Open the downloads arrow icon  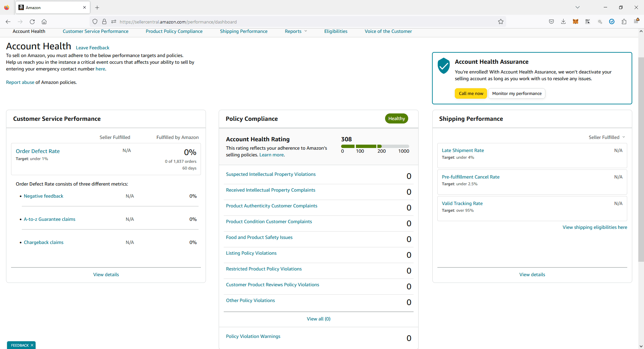click(563, 22)
